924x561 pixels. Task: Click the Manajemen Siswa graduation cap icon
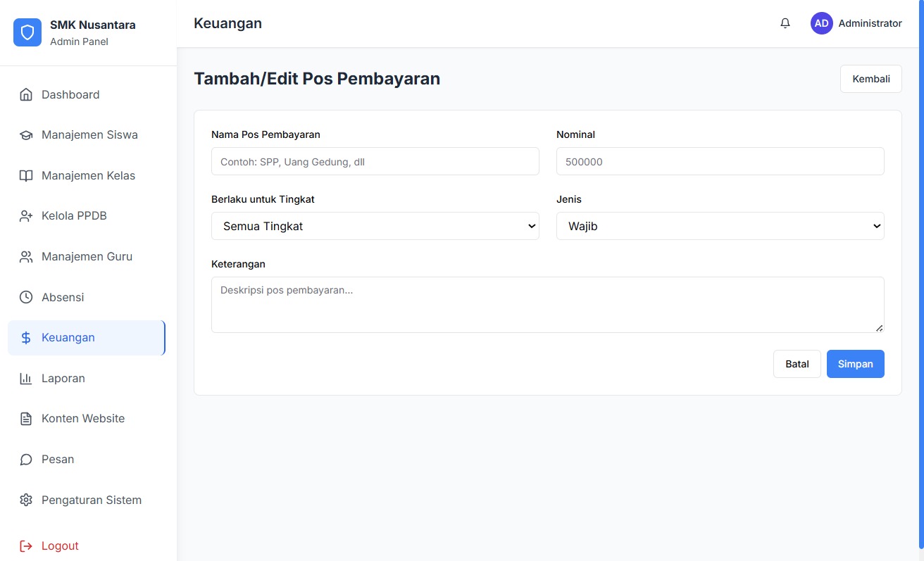pyautogui.click(x=26, y=135)
